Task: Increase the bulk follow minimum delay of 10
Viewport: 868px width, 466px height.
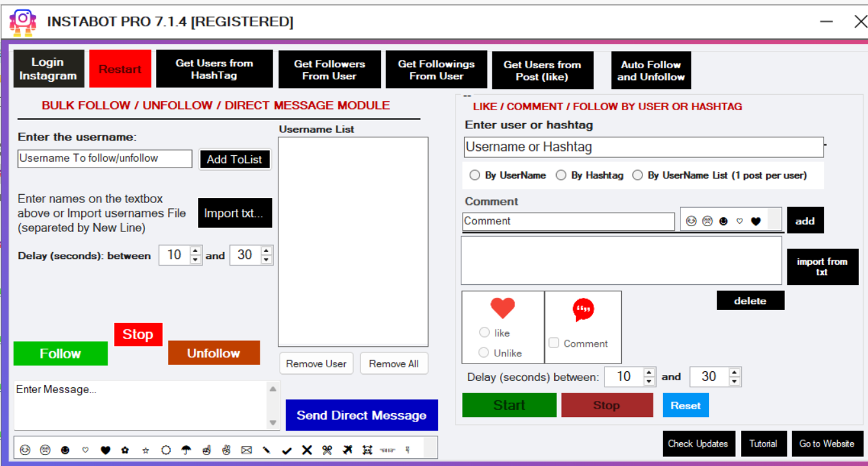Action: [x=196, y=251]
